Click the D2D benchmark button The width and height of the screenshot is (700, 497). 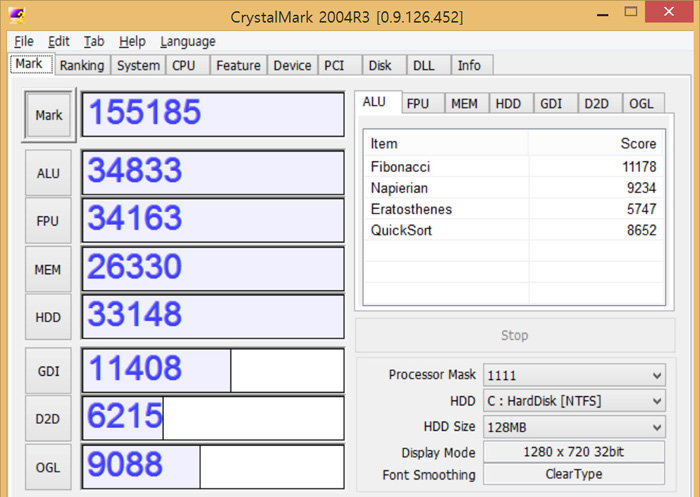48,420
